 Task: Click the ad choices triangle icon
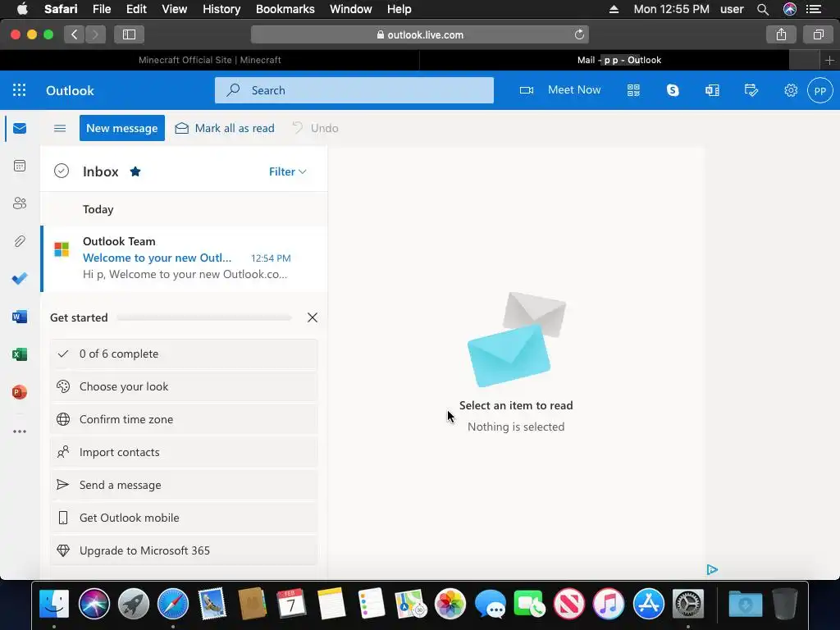(712, 569)
